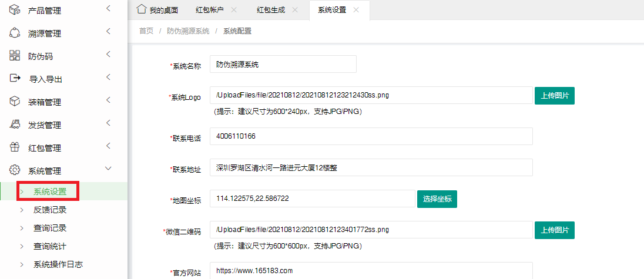
Task: Click the 首页 breadcrumb link
Action: pos(146,31)
